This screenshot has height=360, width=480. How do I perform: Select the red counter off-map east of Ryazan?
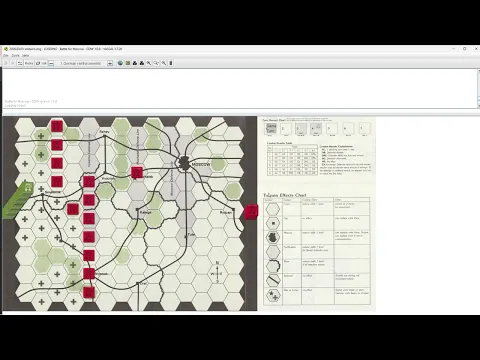click(x=251, y=212)
